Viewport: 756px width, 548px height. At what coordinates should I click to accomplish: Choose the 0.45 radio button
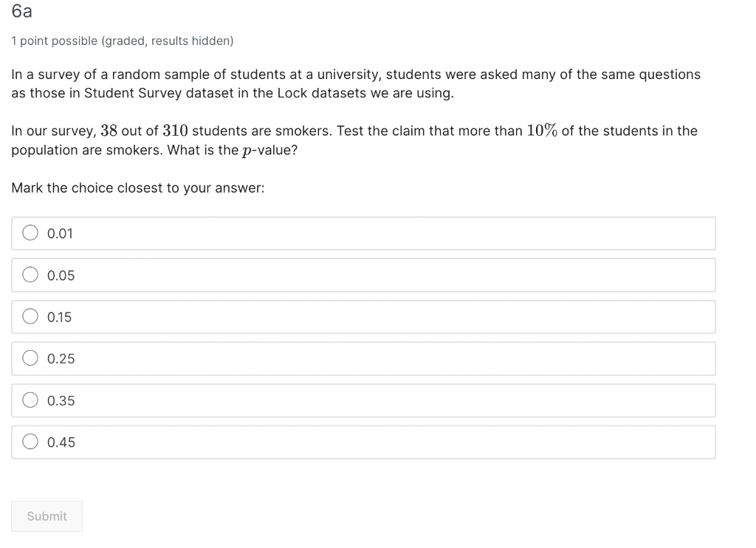pos(30,442)
